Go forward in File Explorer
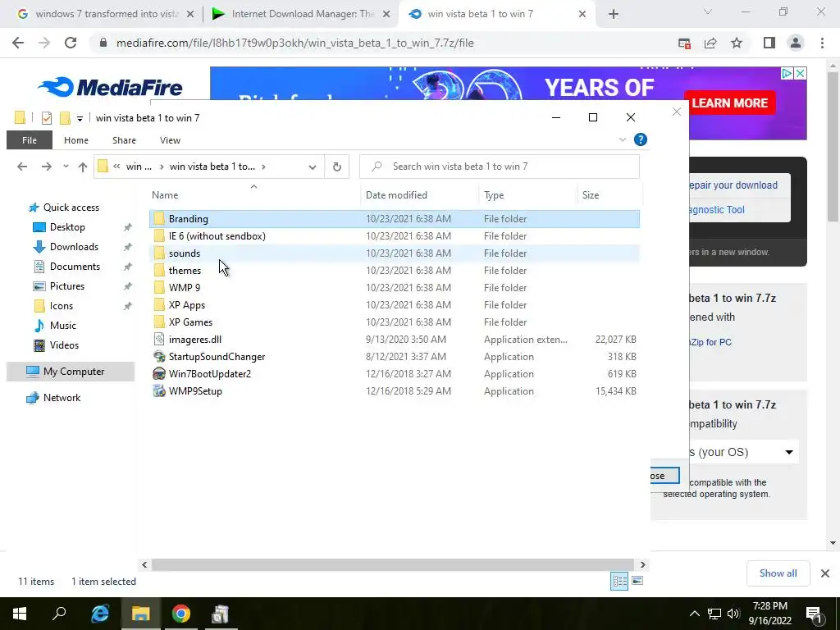840x630 pixels. [x=47, y=167]
